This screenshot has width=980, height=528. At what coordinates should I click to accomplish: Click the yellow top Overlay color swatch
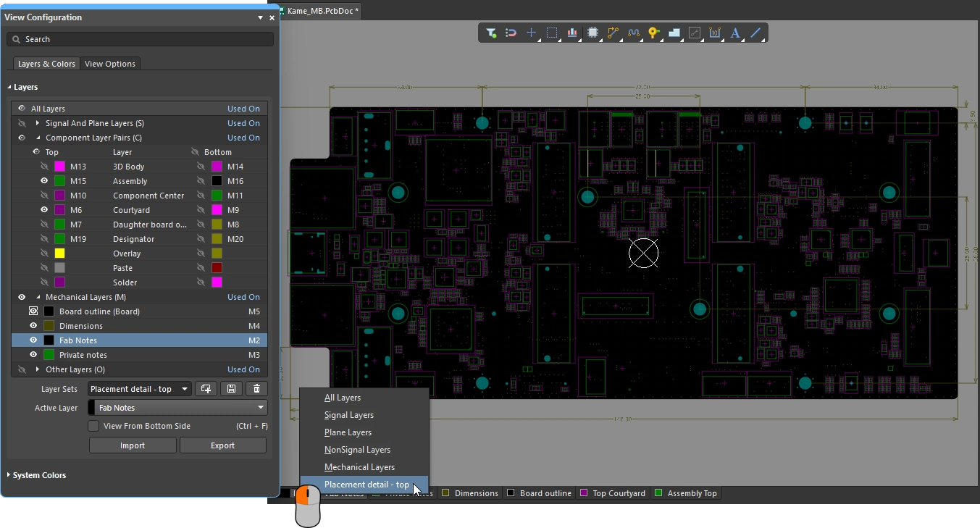[x=60, y=253]
